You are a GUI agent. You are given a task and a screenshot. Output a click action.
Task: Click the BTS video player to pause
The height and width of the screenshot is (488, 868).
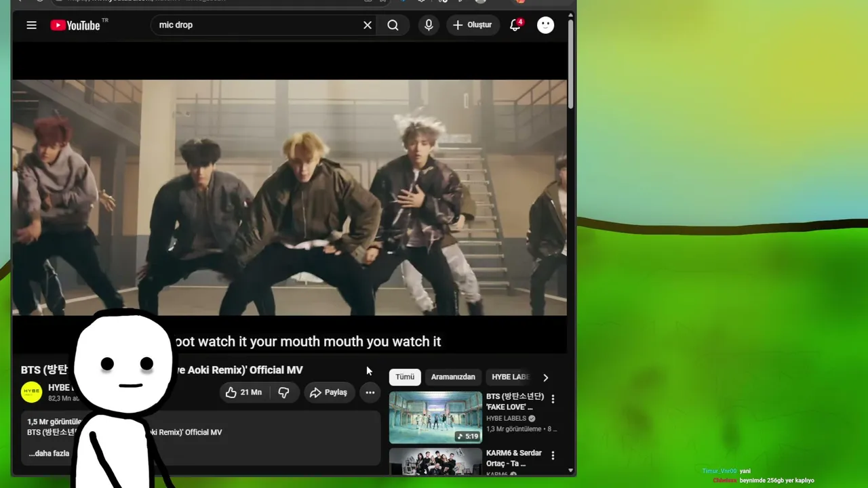[x=290, y=197]
